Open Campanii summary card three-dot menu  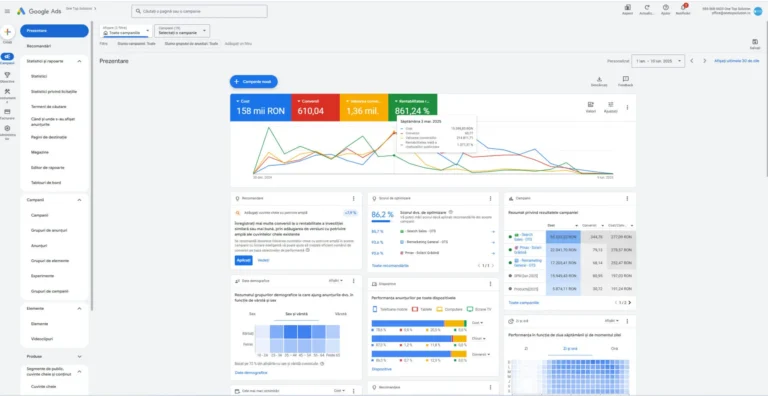pos(627,198)
